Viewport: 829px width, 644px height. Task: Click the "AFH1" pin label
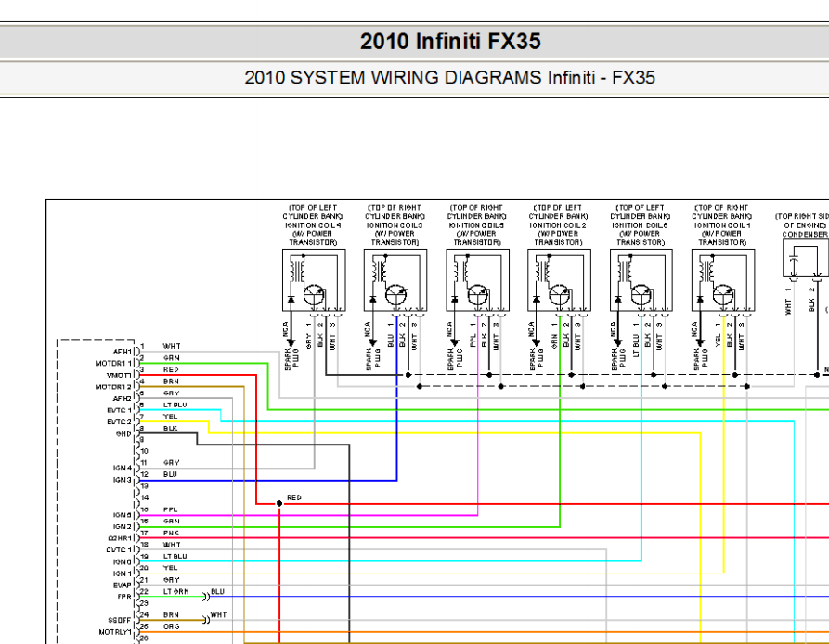(123, 352)
